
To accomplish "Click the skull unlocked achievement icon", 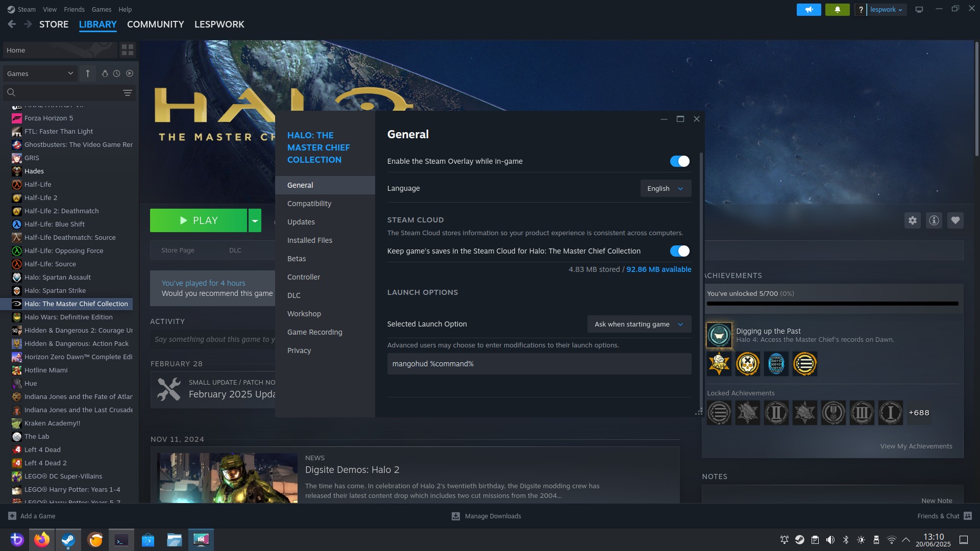I will (x=748, y=364).
